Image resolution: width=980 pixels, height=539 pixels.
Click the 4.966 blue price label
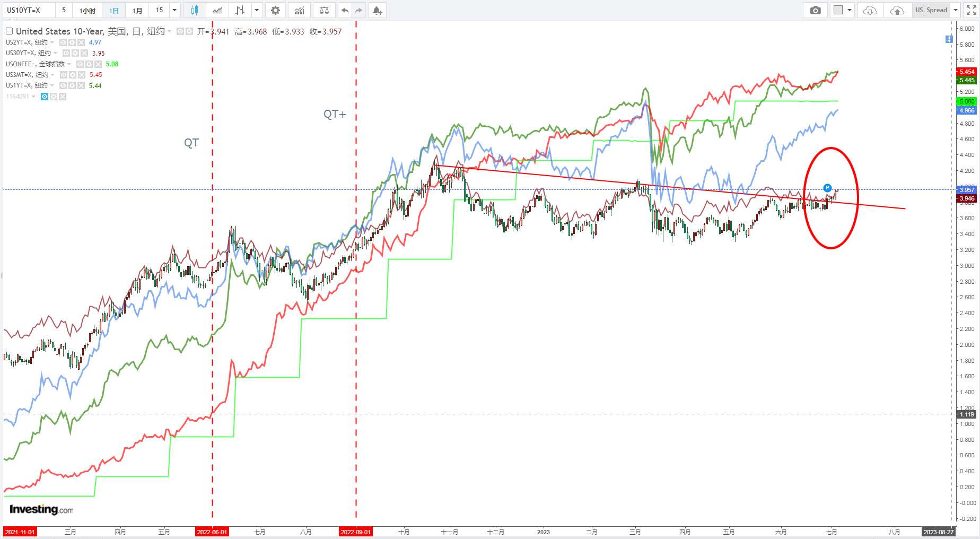tap(967, 110)
